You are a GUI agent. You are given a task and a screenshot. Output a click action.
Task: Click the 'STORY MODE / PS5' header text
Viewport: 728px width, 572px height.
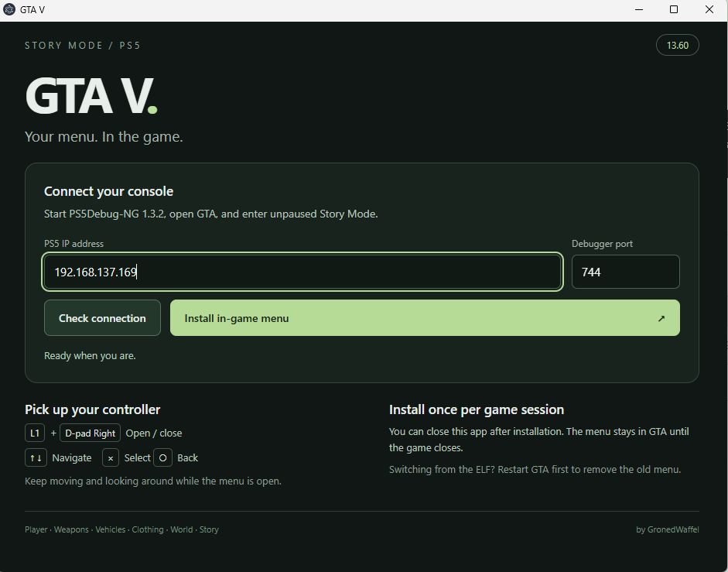(x=83, y=46)
